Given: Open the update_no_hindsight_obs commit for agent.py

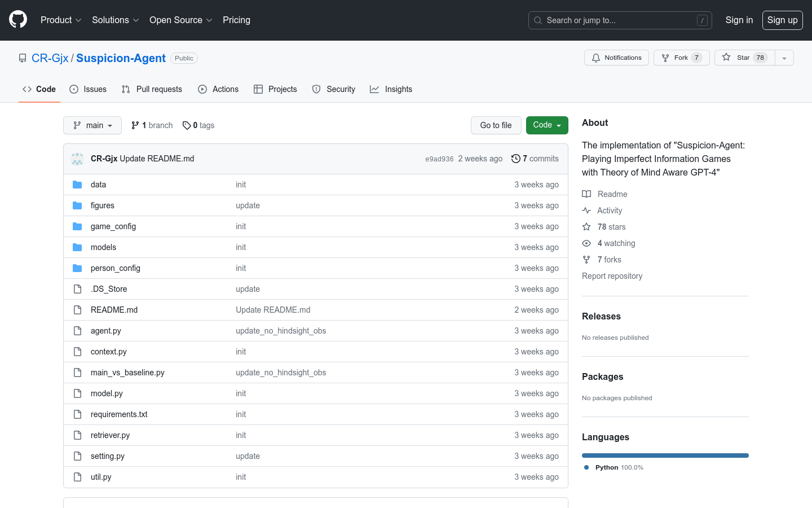Looking at the screenshot, I should click(x=281, y=331).
